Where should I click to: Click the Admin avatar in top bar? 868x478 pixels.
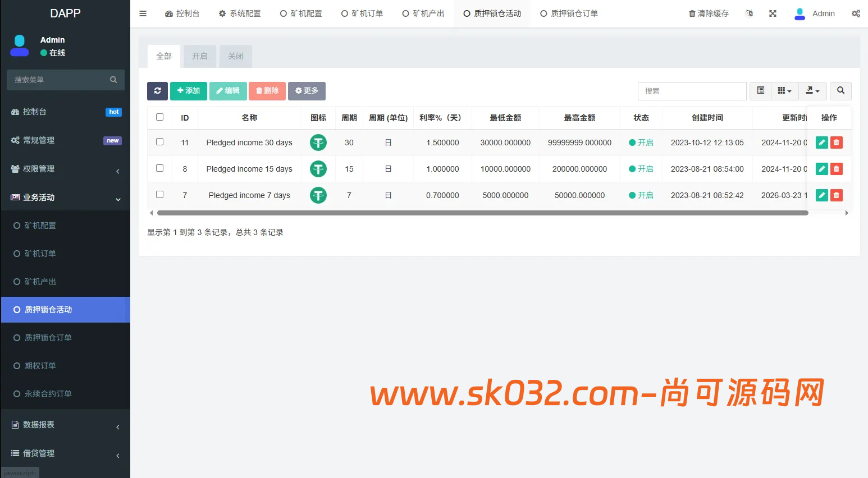[x=800, y=13]
